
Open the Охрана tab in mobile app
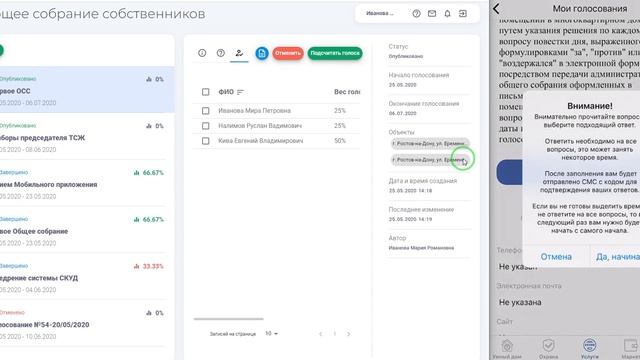point(548,348)
